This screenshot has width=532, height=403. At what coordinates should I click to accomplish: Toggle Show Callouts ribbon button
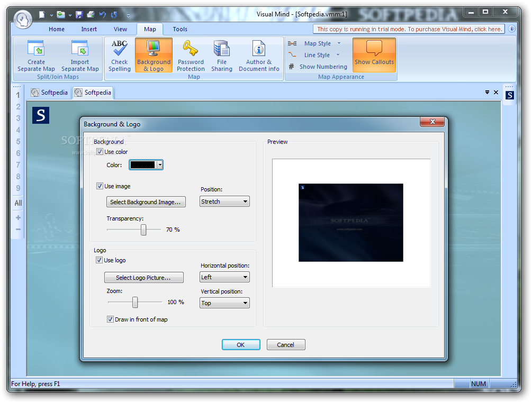pyautogui.click(x=374, y=55)
